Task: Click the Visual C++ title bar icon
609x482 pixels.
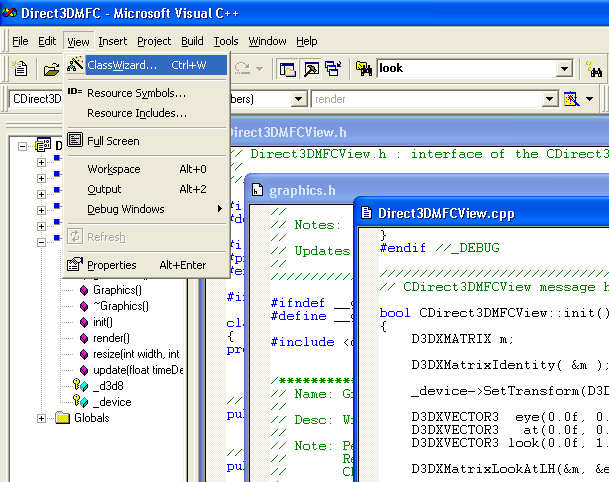Action: [x=9, y=13]
